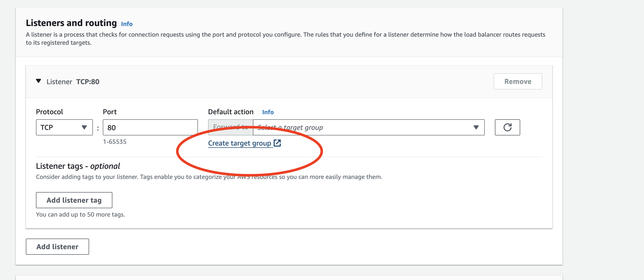Image resolution: width=644 pixels, height=280 pixels.
Task: Click Info beside Listeners and routing heading
Action: 126,24
